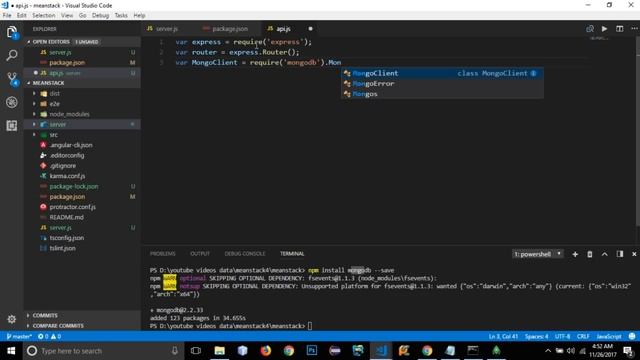Select MongoClient from the suggestion list
This screenshot has width=640, height=360.
pos(442,73)
